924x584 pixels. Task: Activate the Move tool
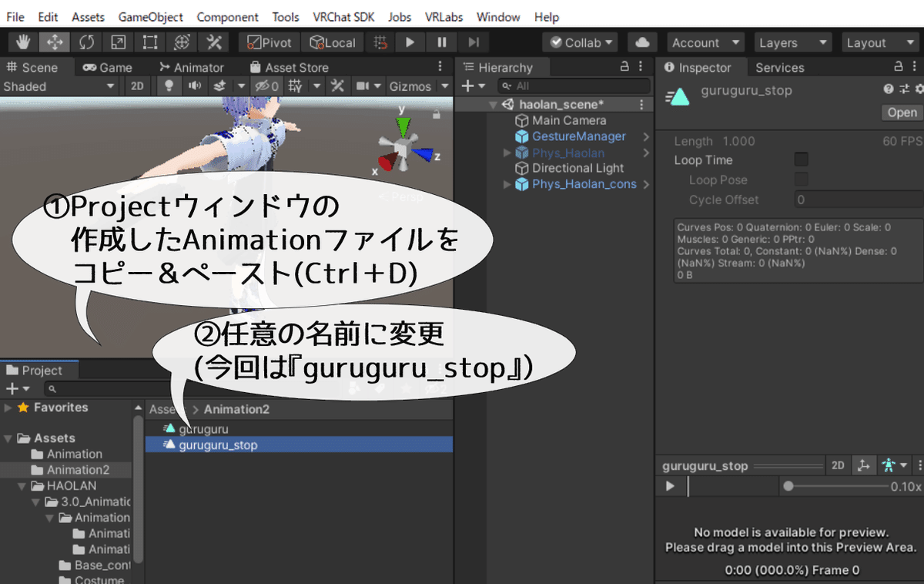point(55,42)
